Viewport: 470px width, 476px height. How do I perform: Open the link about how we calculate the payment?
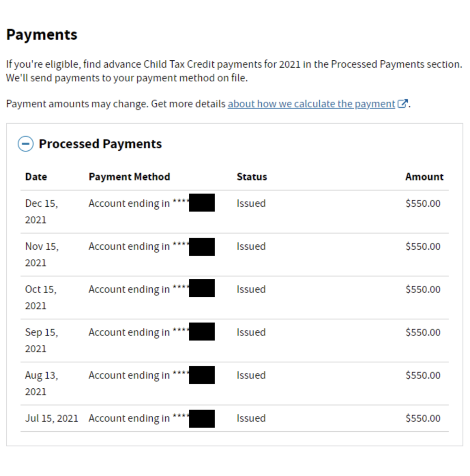click(311, 103)
